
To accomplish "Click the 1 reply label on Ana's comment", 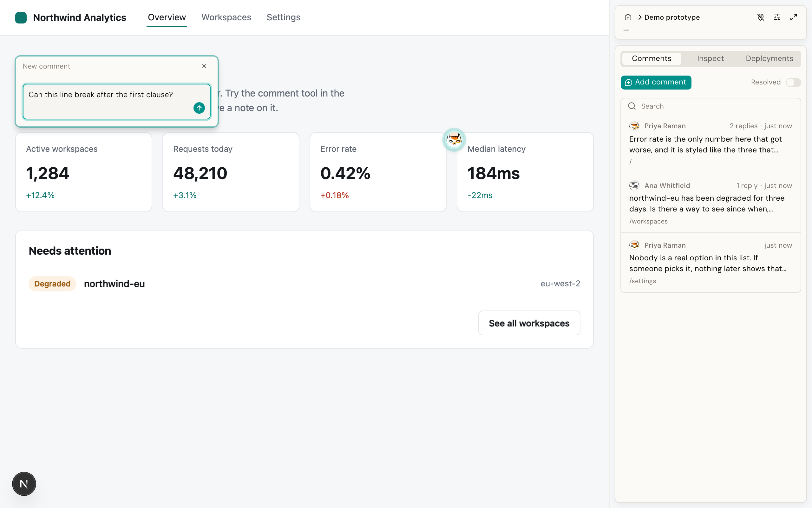I will tap(747, 185).
